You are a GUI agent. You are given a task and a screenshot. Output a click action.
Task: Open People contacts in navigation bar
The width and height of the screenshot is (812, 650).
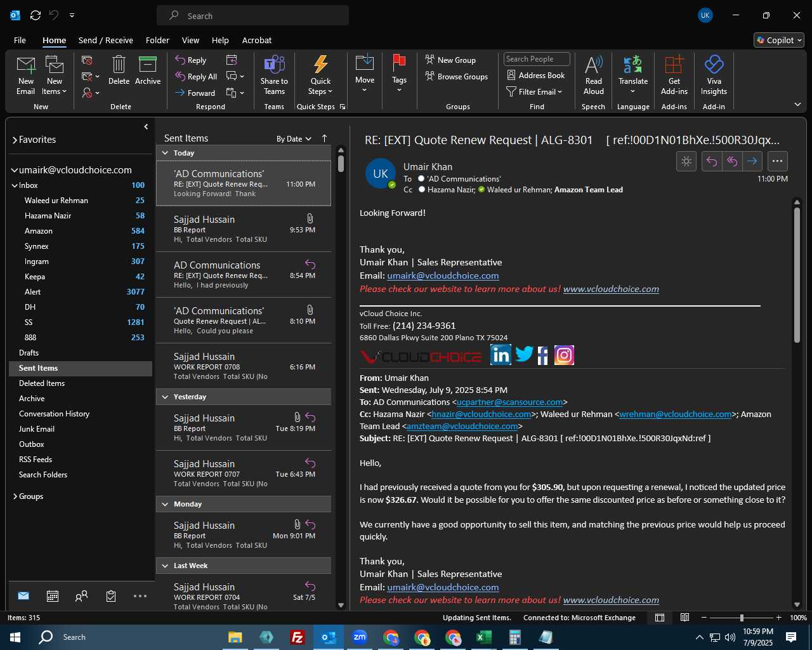tap(81, 596)
